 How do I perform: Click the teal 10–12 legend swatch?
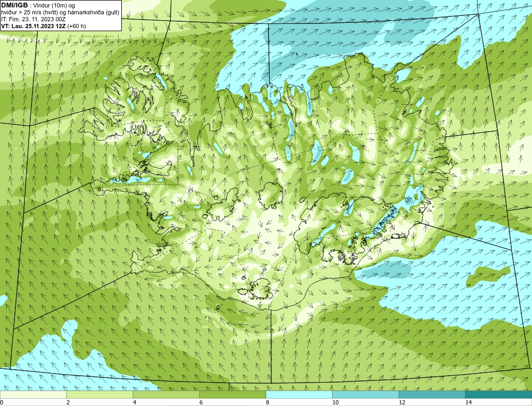366,395
